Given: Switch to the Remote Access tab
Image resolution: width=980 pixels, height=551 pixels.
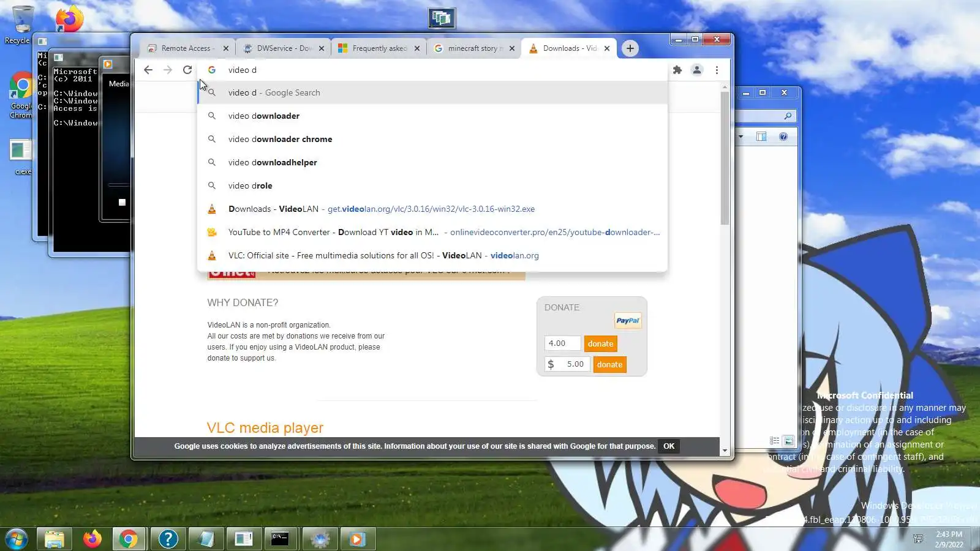Looking at the screenshot, I should (186, 48).
